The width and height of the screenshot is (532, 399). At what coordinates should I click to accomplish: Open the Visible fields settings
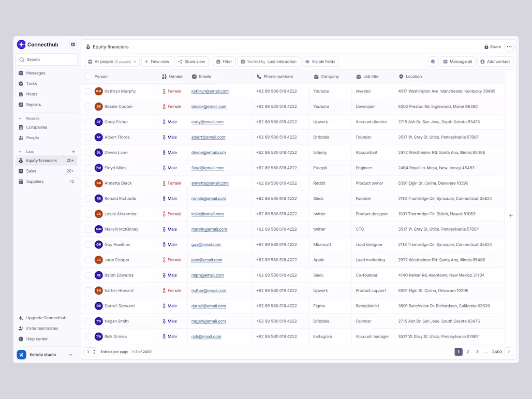[321, 61]
